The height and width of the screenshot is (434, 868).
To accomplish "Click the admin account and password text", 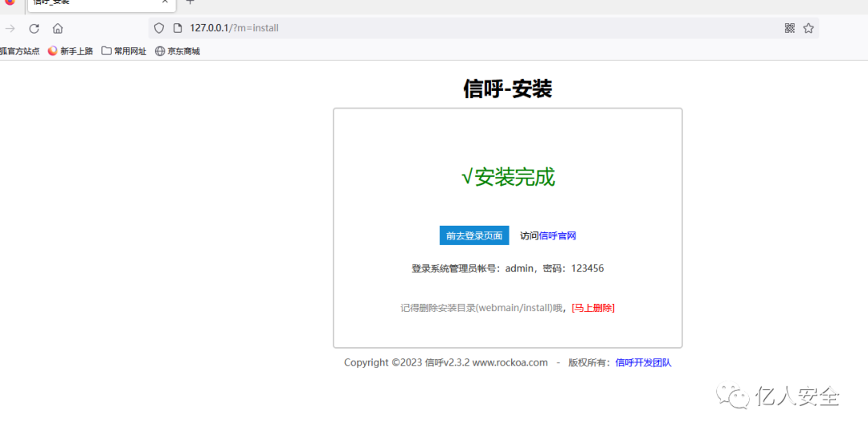I will 508,269.
